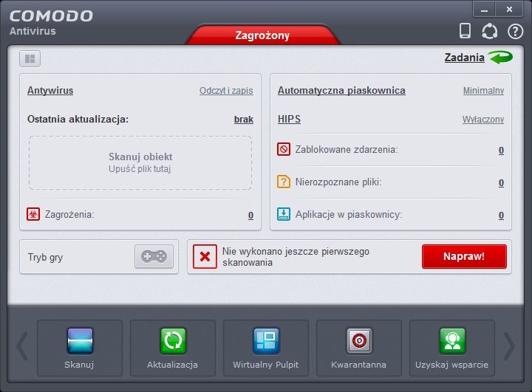
Task: Click the circular sync arrows icon in header
Action: pos(490,31)
